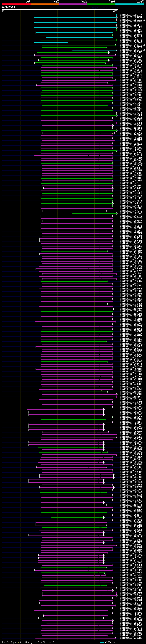Select label UniRef100_B9HXK7

point(131,73)
